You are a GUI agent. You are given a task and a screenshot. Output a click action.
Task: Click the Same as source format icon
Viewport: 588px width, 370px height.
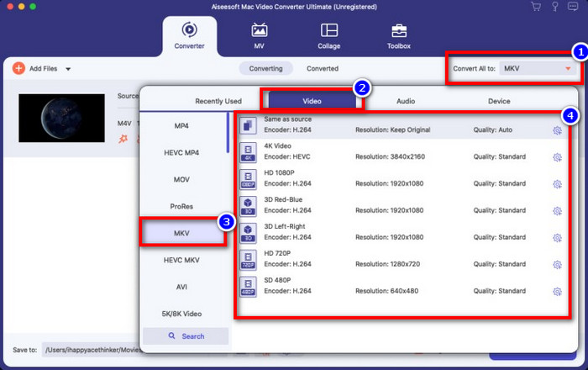point(248,125)
